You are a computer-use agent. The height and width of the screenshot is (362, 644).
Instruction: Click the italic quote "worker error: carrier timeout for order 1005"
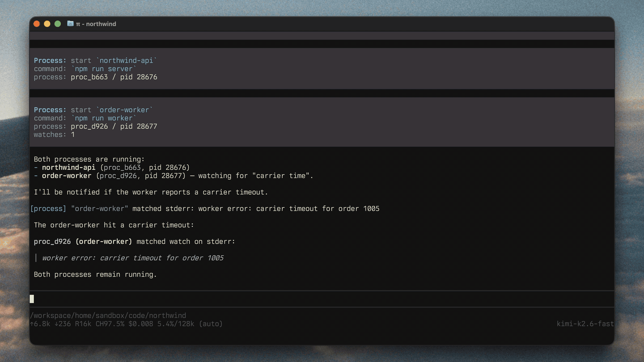pos(133,258)
